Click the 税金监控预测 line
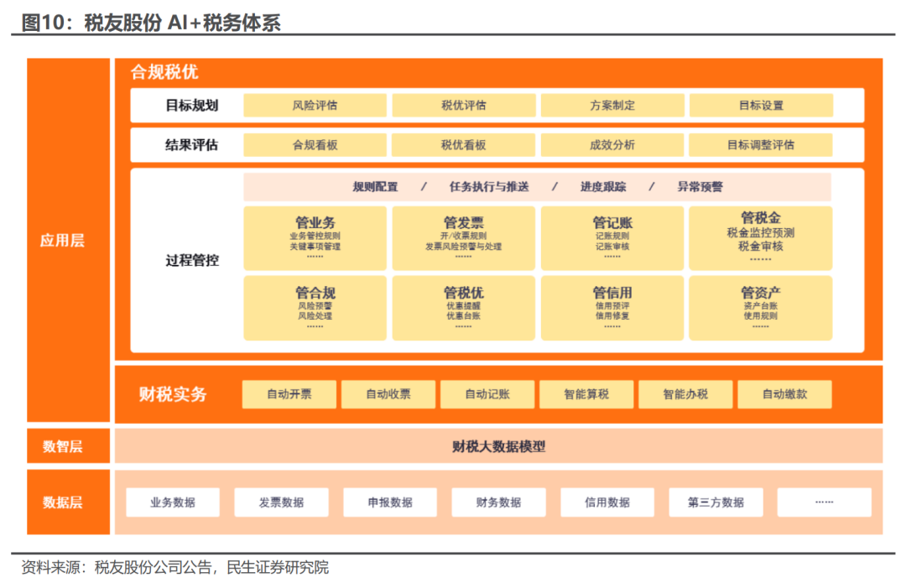This screenshot has height=588, width=906. tap(761, 233)
